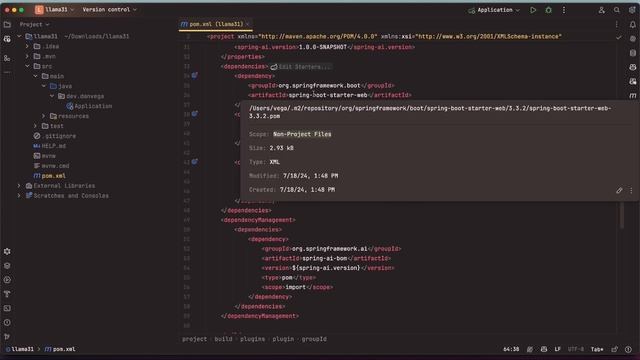Open Search Everywhere magnifier

point(617,10)
